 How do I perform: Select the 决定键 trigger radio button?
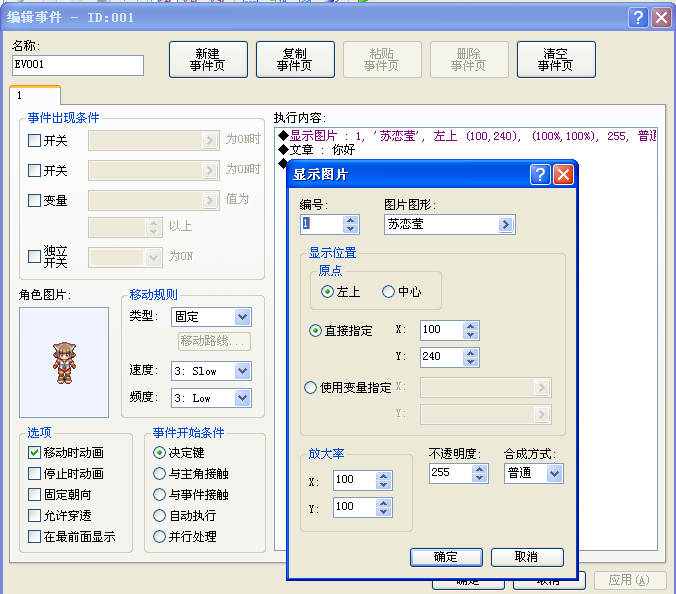[x=160, y=453]
